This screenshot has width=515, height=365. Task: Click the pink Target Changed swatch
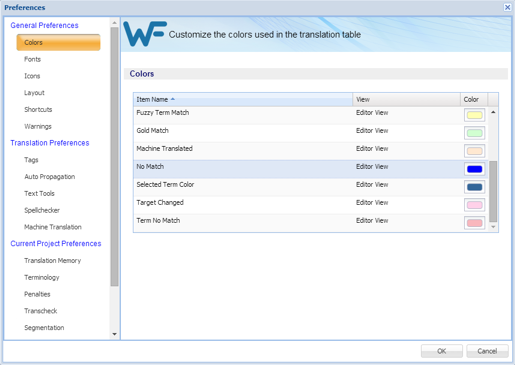point(474,205)
